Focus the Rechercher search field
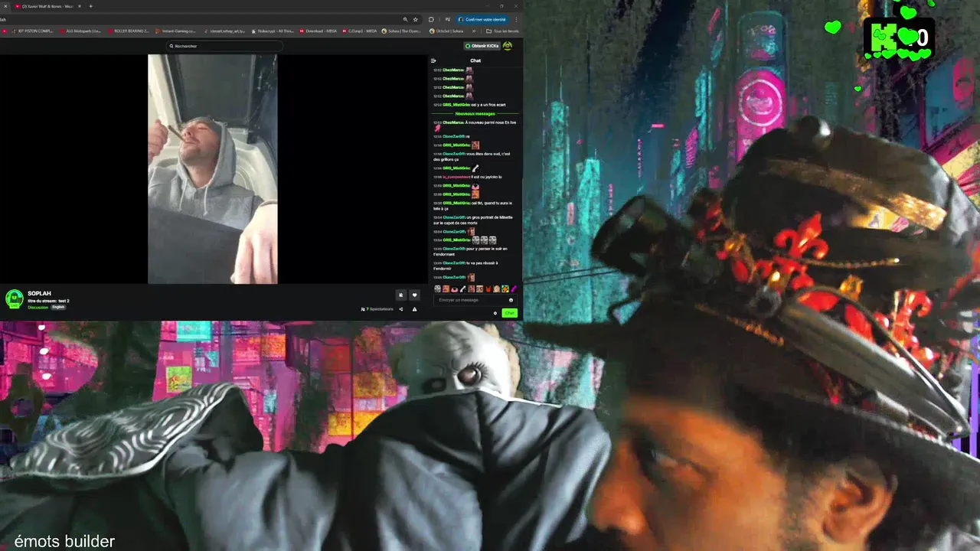This screenshot has width=980, height=551. tap(225, 46)
